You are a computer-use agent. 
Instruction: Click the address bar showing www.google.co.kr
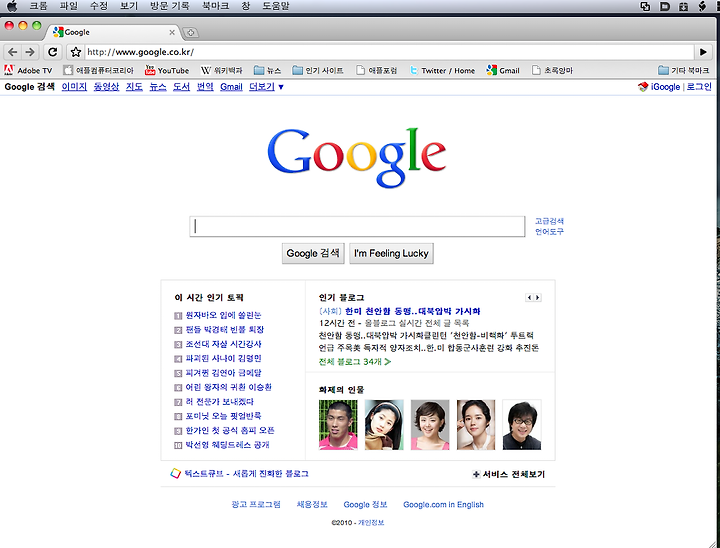[x=389, y=52]
